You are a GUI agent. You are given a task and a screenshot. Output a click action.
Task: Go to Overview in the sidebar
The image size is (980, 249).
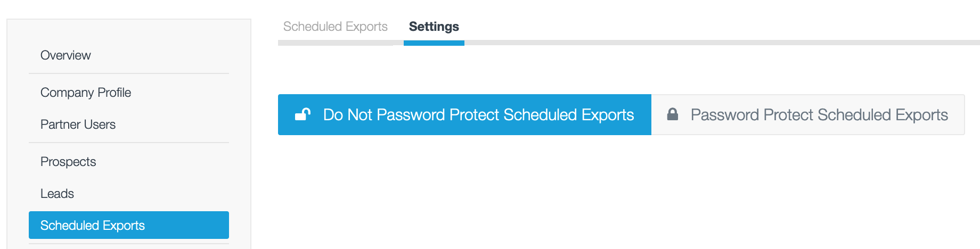point(66,55)
